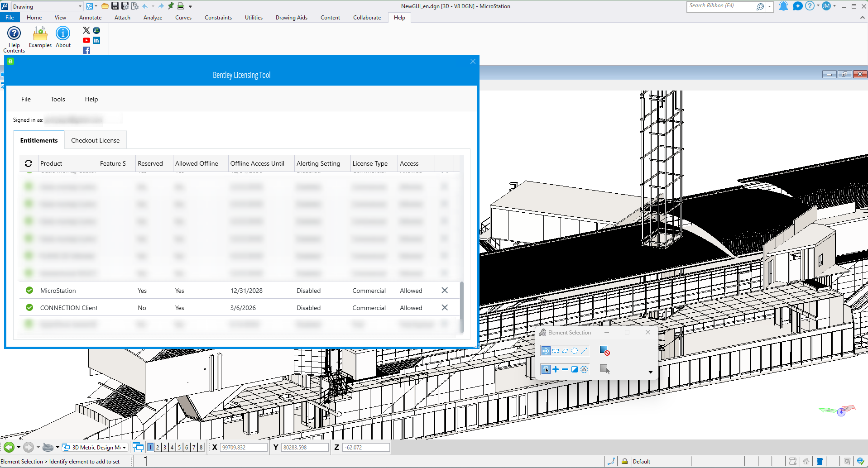Expand the 3D Metric Design model dropdown
Image resolution: width=868 pixels, height=468 pixels.
click(124, 448)
